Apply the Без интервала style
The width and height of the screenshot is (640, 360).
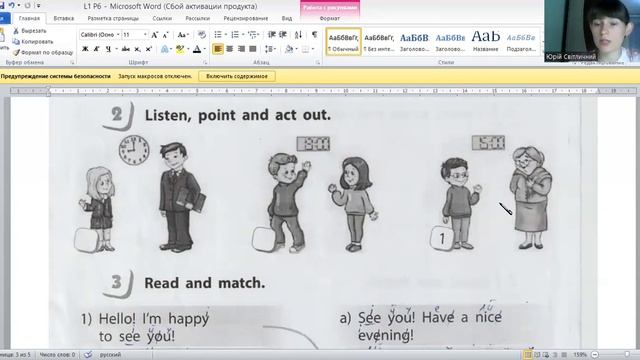pyautogui.click(x=379, y=42)
